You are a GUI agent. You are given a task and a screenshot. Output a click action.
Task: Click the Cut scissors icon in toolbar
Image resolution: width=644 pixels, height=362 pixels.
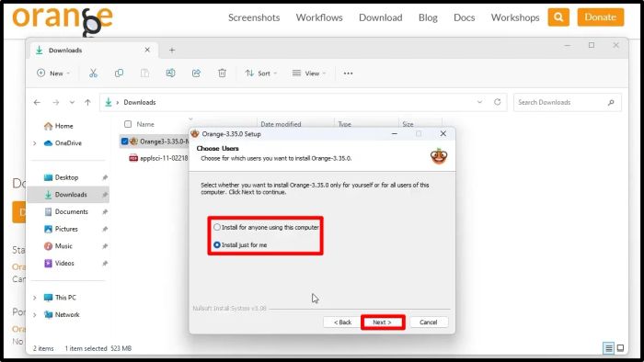(x=93, y=73)
